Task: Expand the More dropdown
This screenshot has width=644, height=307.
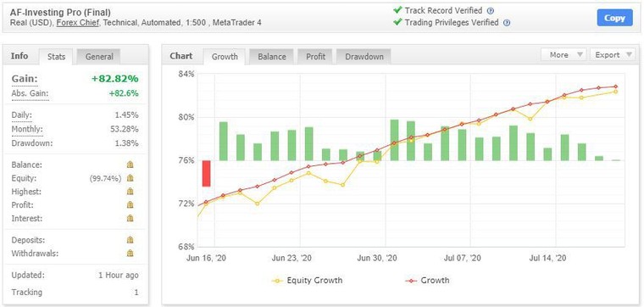Action: tap(563, 54)
